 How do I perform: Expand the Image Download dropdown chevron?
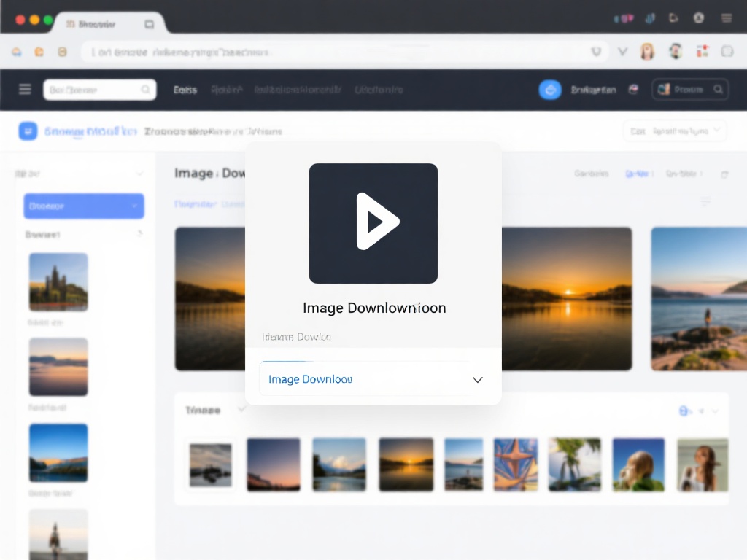(x=478, y=380)
